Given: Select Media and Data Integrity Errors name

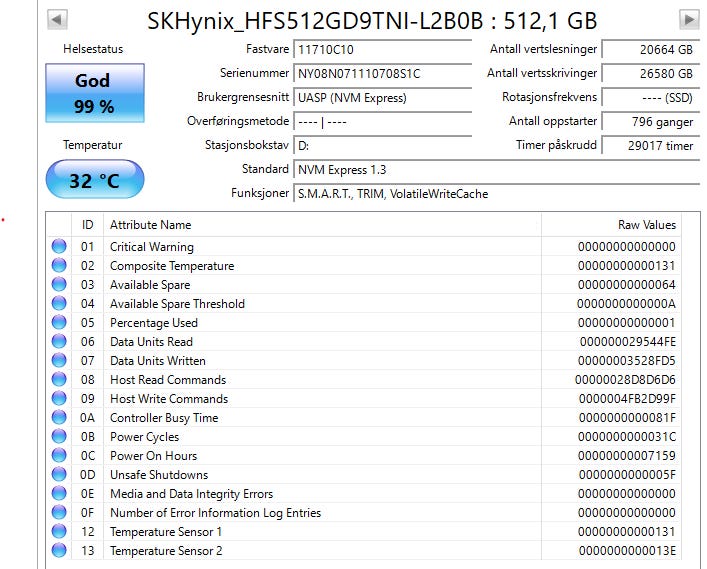Looking at the screenshot, I should (192, 494).
